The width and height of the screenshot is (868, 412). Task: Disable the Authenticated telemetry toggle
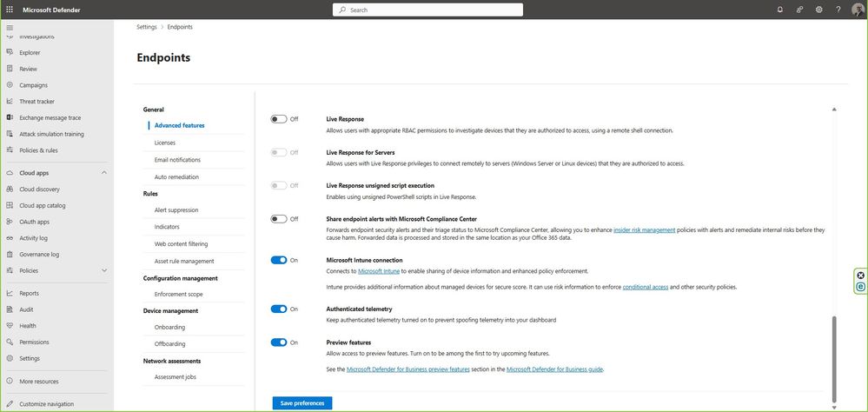pos(278,309)
